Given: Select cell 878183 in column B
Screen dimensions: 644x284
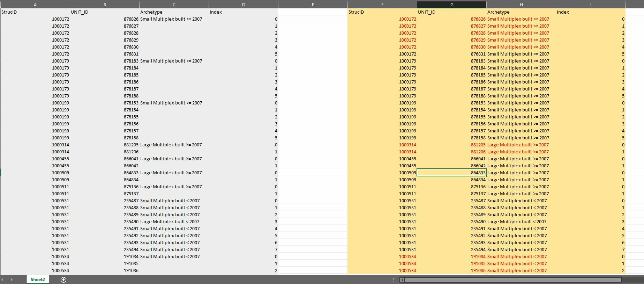Looking at the screenshot, I should pyautogui.click(x=105, y=61).
